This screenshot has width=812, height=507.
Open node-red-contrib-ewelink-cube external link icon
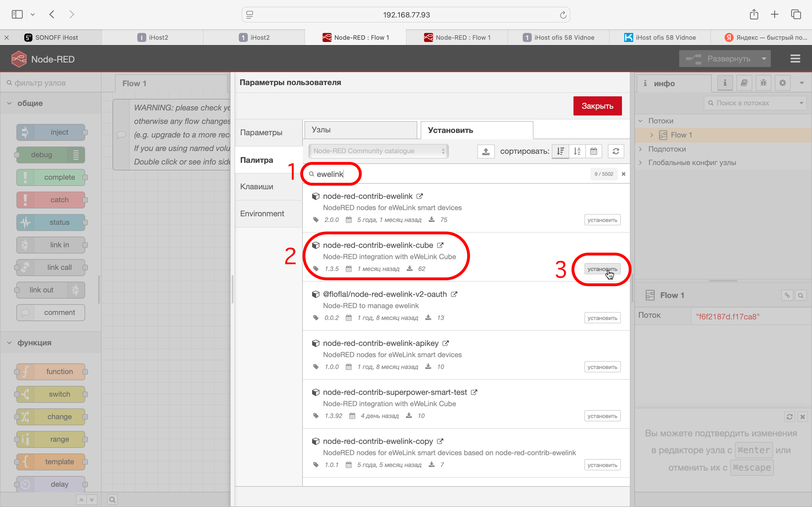[x=440, y=245]
